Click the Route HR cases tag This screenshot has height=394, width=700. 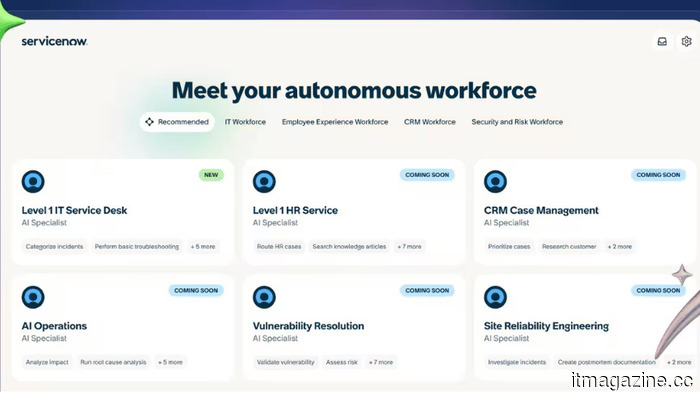pyautogui.click(x=279, y=246)
